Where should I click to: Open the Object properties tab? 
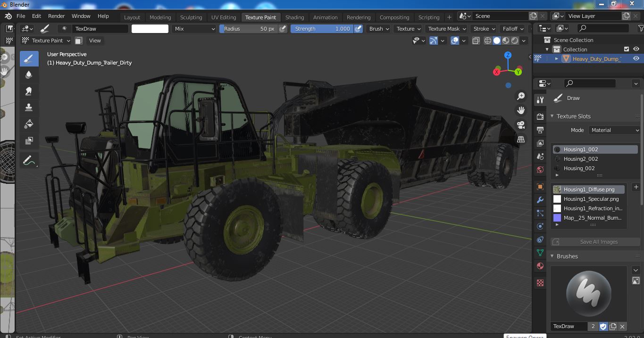pos(540,187)
